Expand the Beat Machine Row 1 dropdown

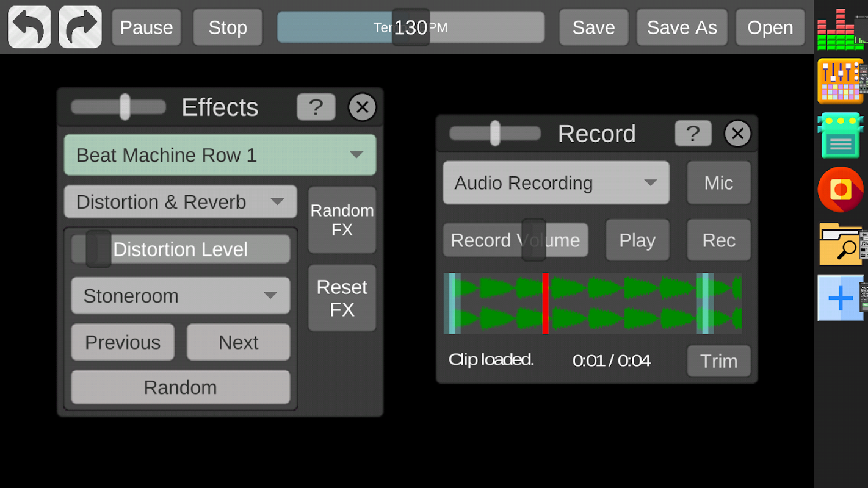pyautogui.click(x=220, y=155)
